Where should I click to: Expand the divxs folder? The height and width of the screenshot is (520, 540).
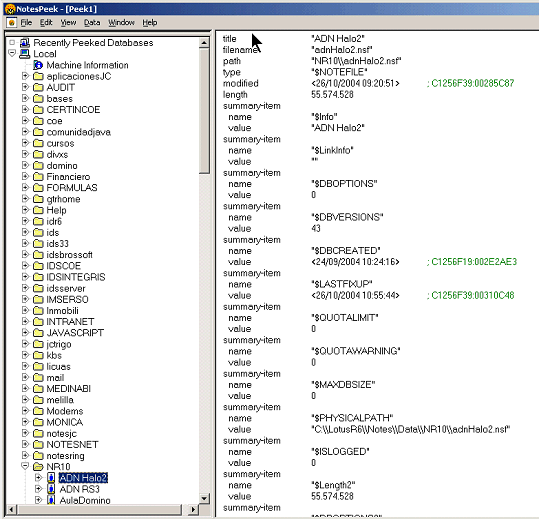pos(25,154)
